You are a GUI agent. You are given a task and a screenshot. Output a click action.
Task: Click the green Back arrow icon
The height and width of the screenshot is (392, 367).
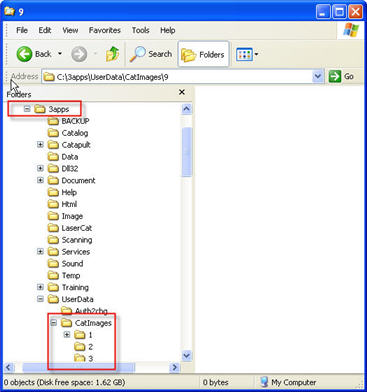24,54
